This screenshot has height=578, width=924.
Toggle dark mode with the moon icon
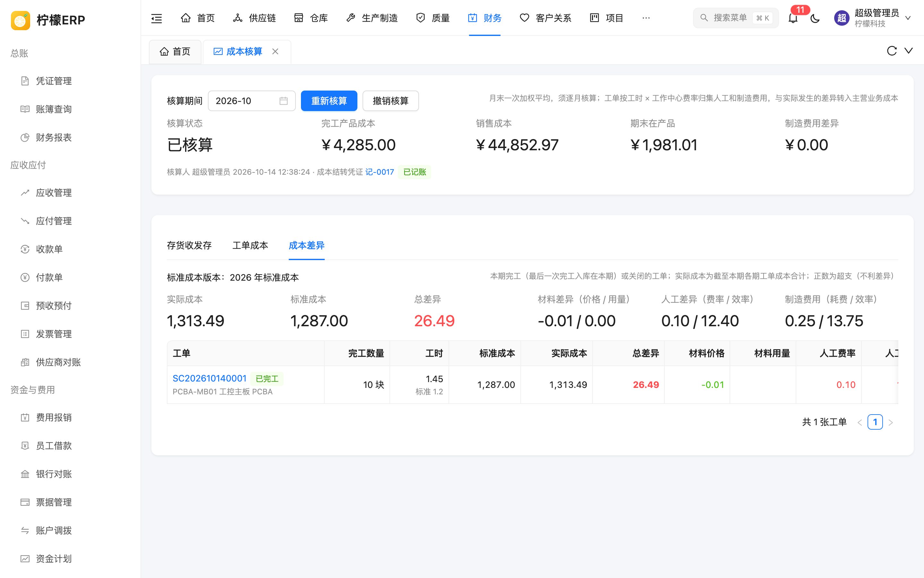pyautogui.click(x=815, y=18)
